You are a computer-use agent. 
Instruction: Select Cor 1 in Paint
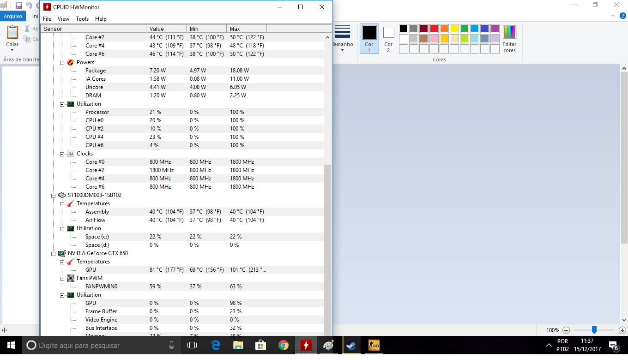369,39
